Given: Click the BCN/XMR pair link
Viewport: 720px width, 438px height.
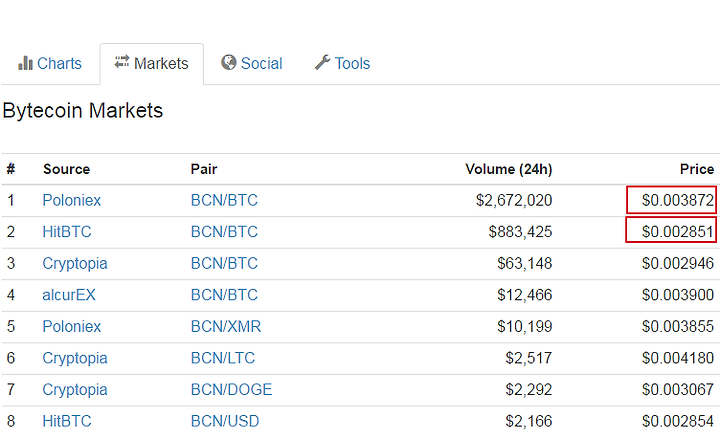Looking at the screenshot, I should (x=226, y=326).
